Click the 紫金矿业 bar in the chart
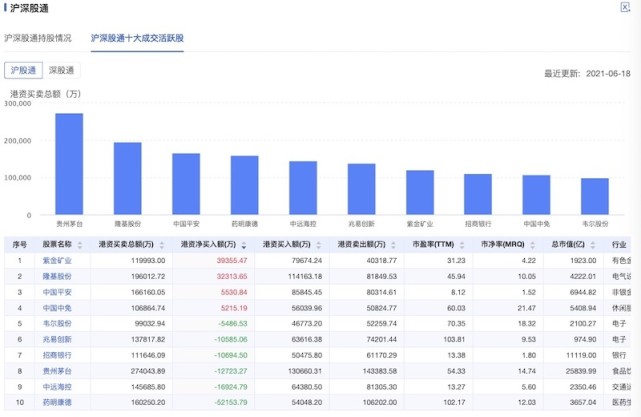This screenshot has width=641, height=417. pyautogui.click(x=420, y=193)
